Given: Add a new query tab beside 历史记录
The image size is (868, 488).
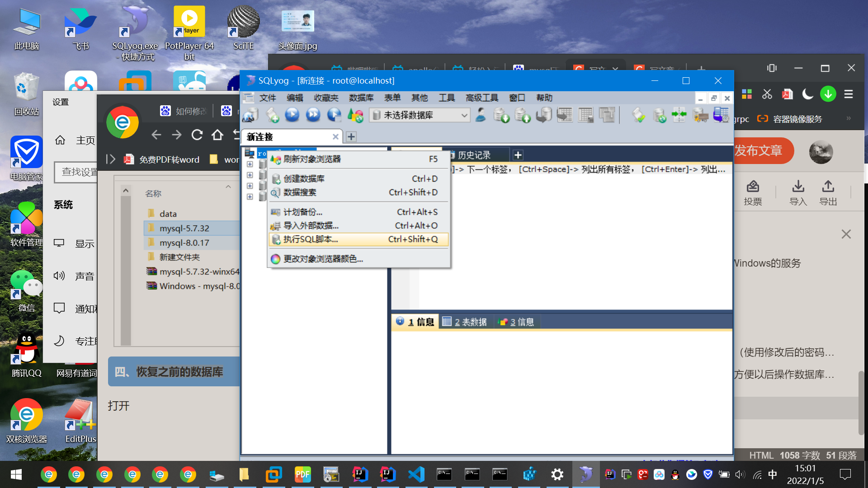Looking at the screenshot, I should [518, 155].
